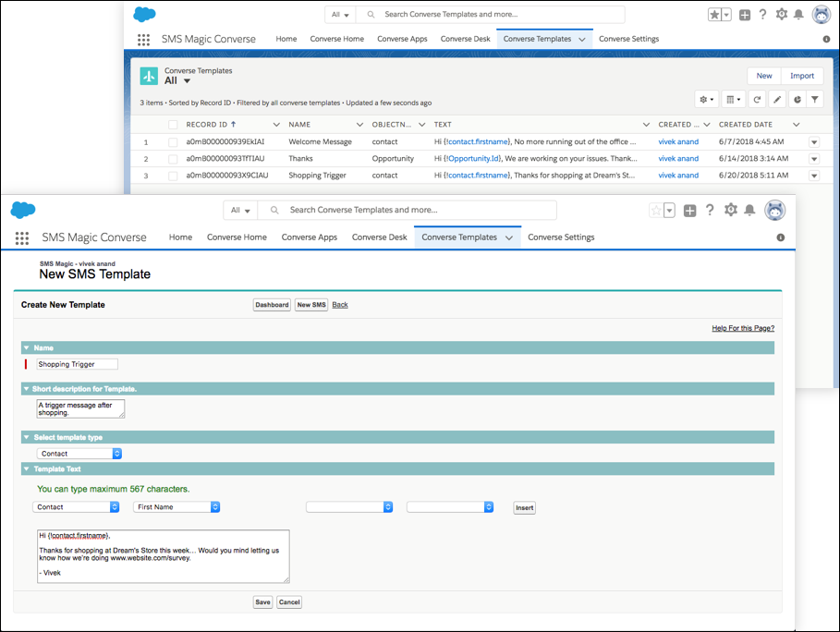The width and height of the screenshot is (840, 632).
Task: Click the template Name input field
Action: click(x=77, y=364)
